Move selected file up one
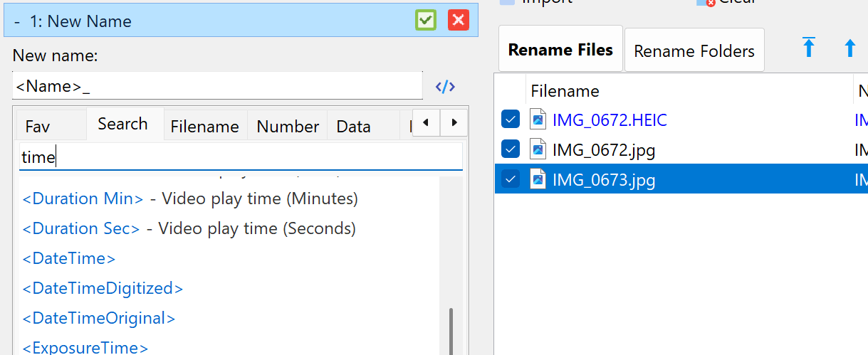This screenshot has height=355, width=868. (x=849, y=48)
